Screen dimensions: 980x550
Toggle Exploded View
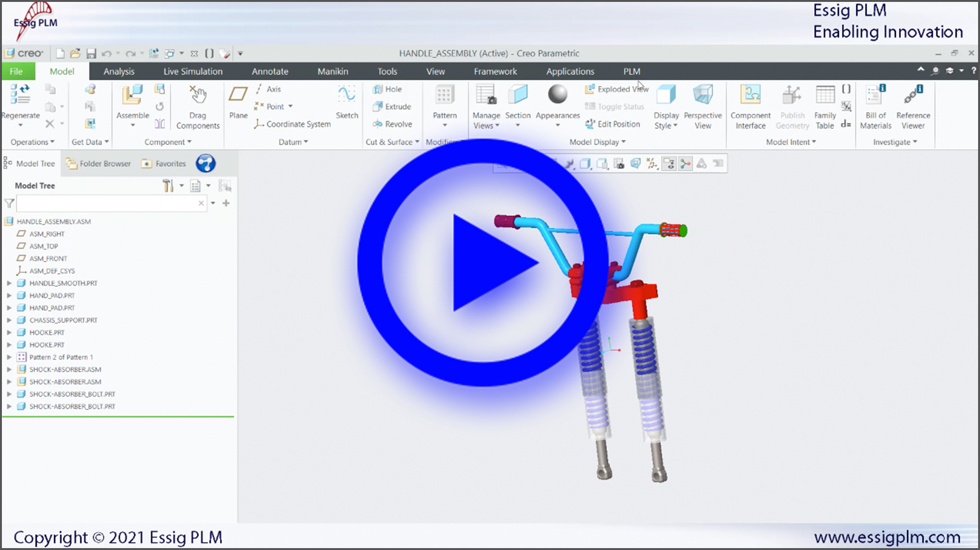click(617, 89)
